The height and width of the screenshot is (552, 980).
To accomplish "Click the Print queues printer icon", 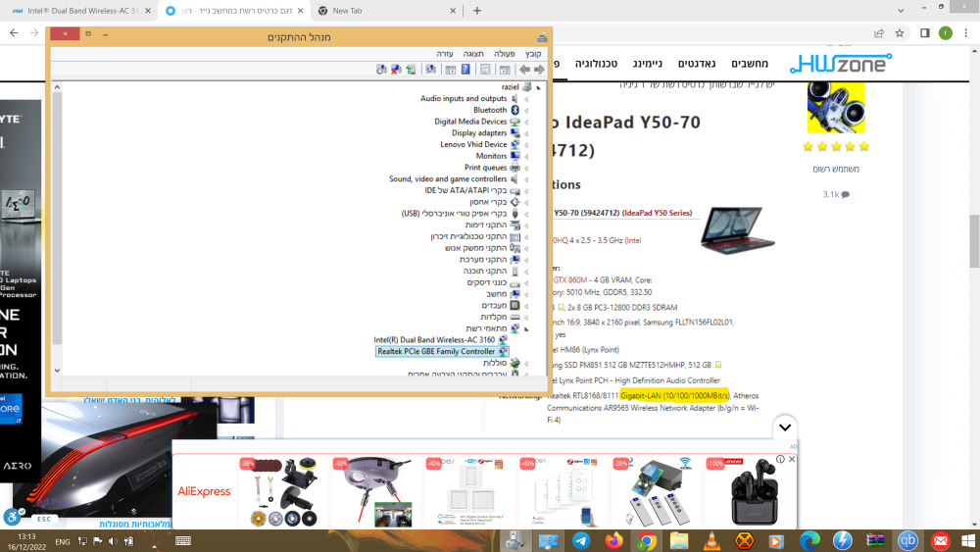I will pos(515,168).
